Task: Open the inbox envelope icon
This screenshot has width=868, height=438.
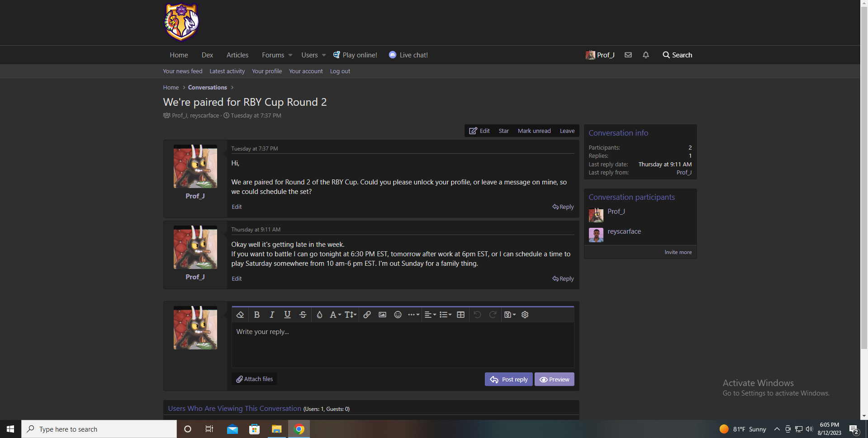Action: coord(628,55)
